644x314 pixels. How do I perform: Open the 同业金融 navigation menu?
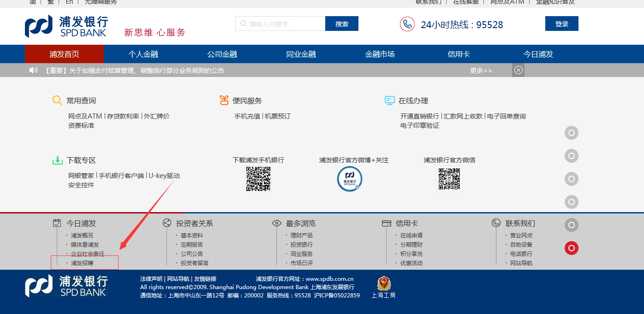[301, 54]
